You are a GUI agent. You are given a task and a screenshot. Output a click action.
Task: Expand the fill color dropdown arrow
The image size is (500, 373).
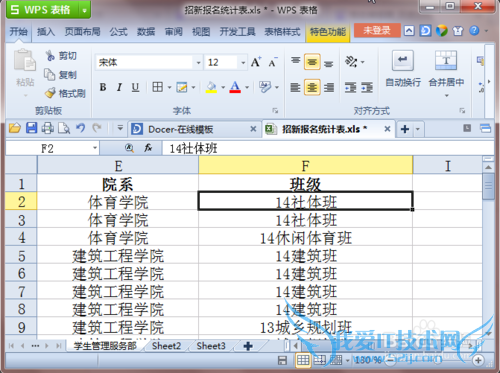coord(223,87)
